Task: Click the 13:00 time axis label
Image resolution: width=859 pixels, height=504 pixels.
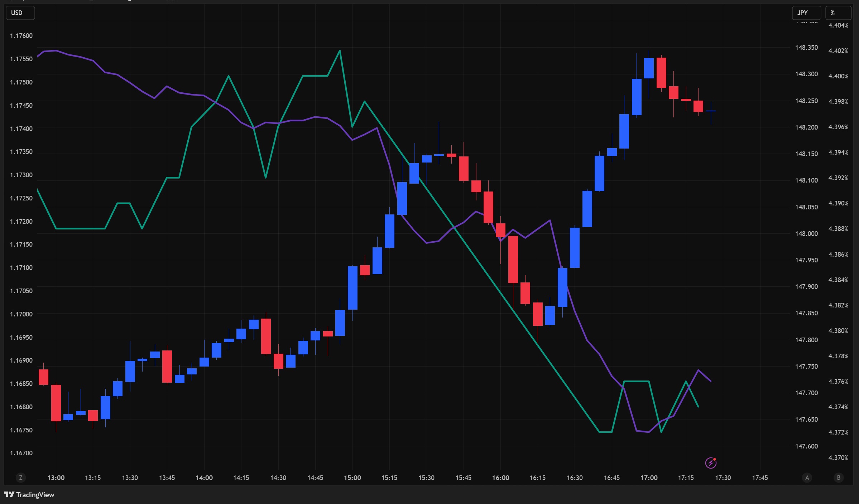Action: pos(56,478)
